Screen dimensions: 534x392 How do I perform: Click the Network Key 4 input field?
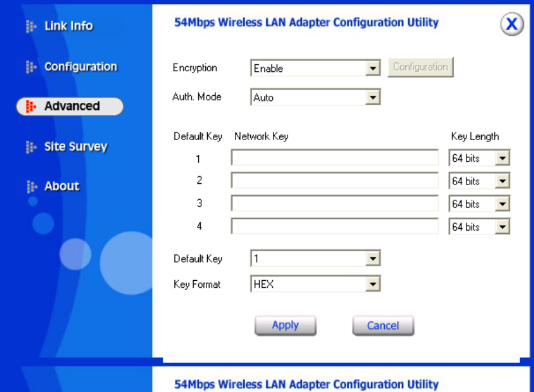click(x=335, y=226)
